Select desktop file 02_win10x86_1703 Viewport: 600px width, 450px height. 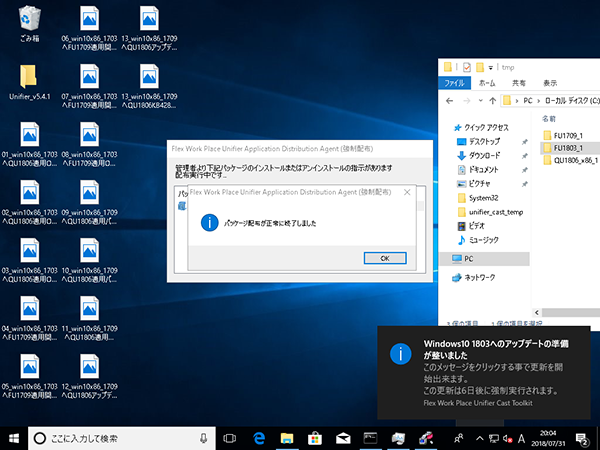tap(29, 203)
